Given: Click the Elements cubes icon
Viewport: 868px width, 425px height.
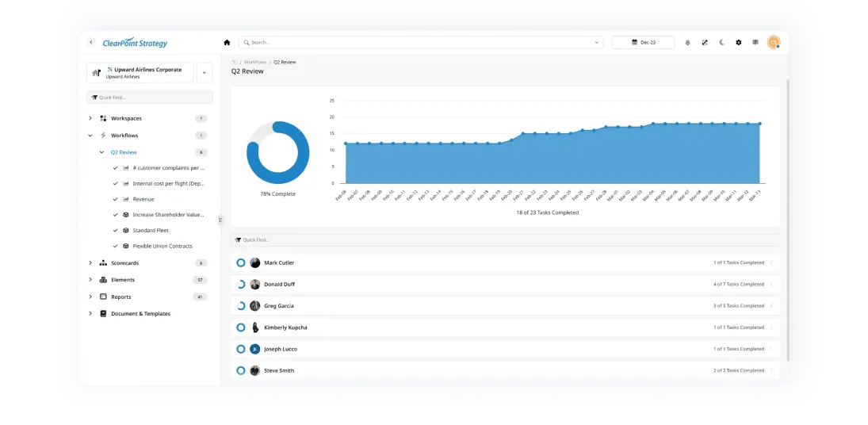Looking at the screenshot, I should click(103, 280).
